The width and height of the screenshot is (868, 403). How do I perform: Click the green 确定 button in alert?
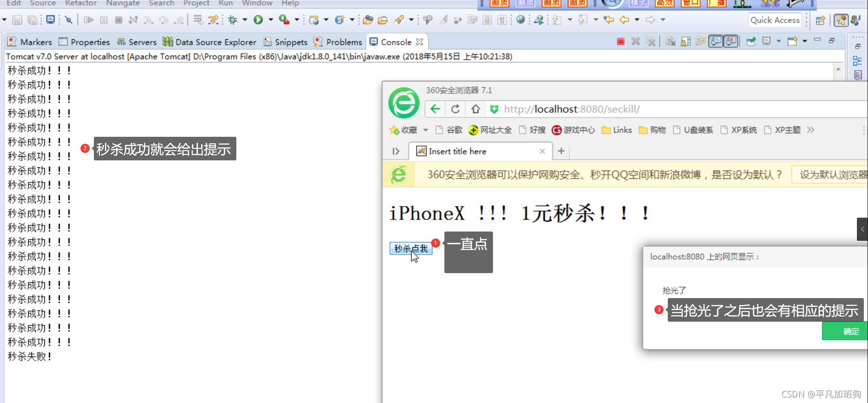(x=845, y=331)
